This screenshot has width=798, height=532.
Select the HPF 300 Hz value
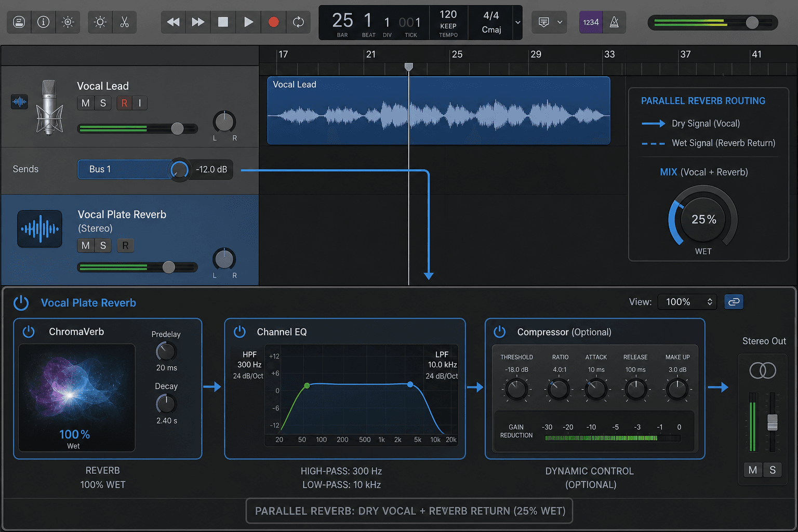249,365
